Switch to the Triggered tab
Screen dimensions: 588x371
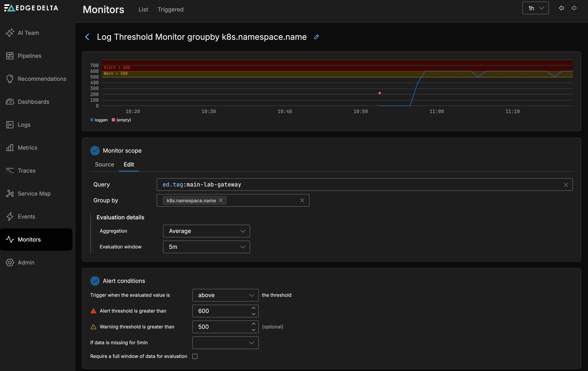[170, 10]
